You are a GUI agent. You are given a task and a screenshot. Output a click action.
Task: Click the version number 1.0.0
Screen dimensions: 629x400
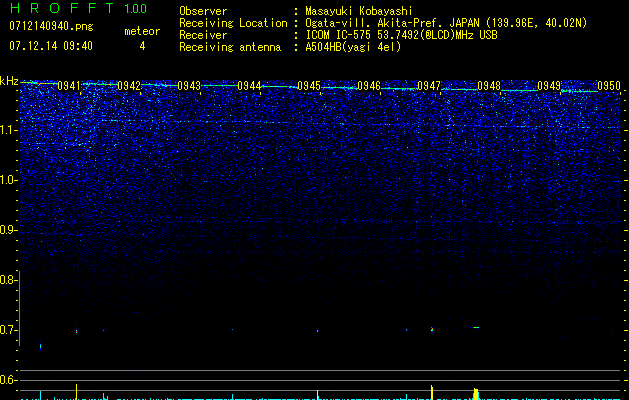[135, 8]
